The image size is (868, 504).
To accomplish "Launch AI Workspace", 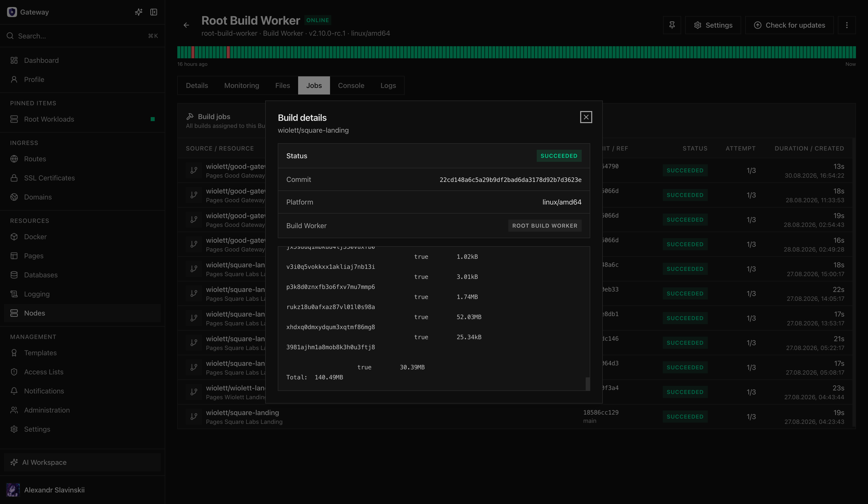I will [82, 462].
